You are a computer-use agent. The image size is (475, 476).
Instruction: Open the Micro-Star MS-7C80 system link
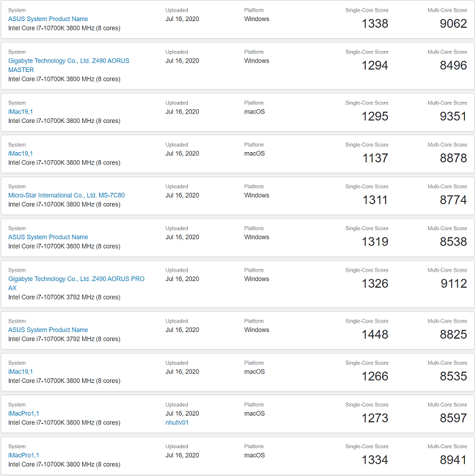click(x=66, y=195)
